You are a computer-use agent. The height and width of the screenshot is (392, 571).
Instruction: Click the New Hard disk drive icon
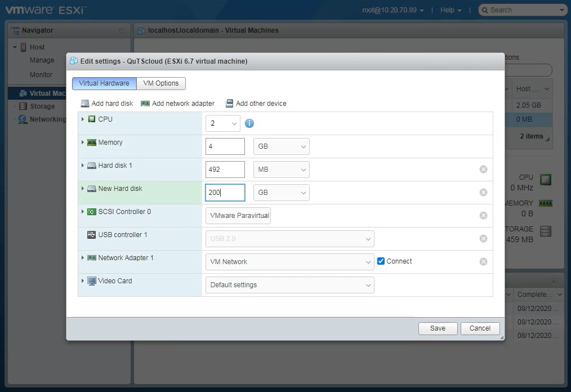92,189
